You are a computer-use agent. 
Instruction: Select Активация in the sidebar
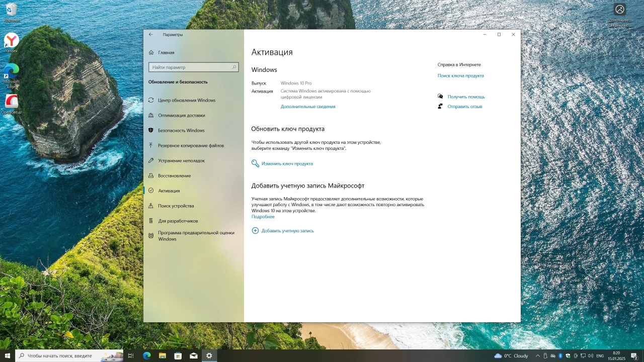[x=194, y=191]
